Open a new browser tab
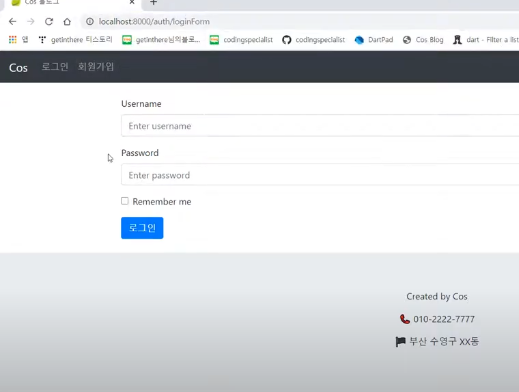519x392 pixels. click(x=153, y=2)
